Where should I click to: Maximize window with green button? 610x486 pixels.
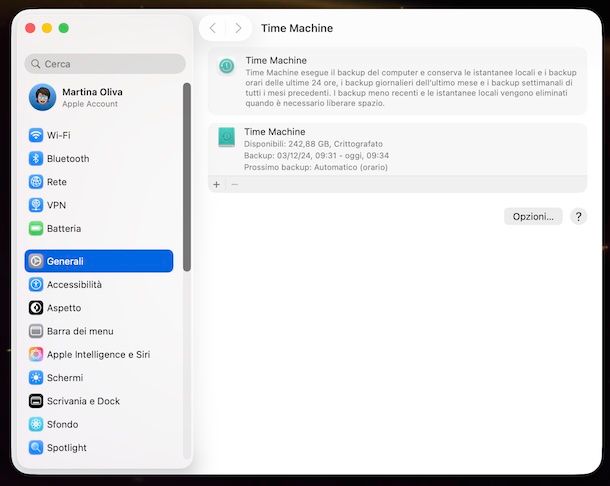(63, 28)
